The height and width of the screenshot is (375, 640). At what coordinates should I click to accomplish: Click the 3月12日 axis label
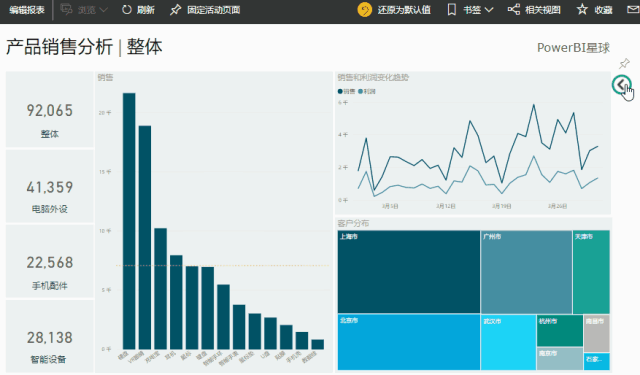(x=446, y=206)
